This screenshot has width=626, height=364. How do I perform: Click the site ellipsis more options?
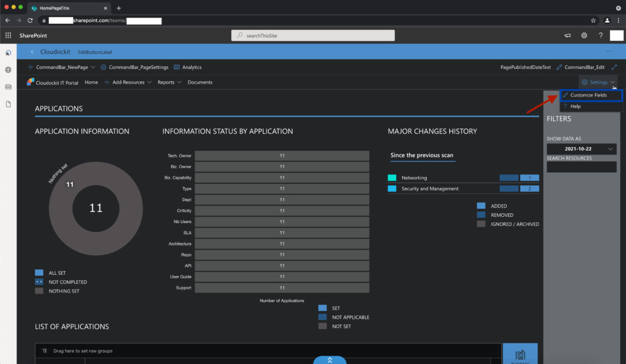click(609, 51)
